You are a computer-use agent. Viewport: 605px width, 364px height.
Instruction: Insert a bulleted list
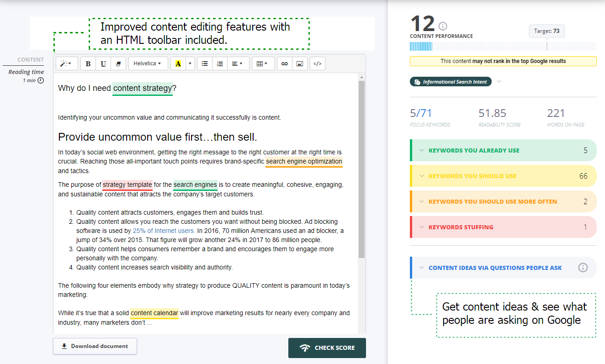(204, 63)
